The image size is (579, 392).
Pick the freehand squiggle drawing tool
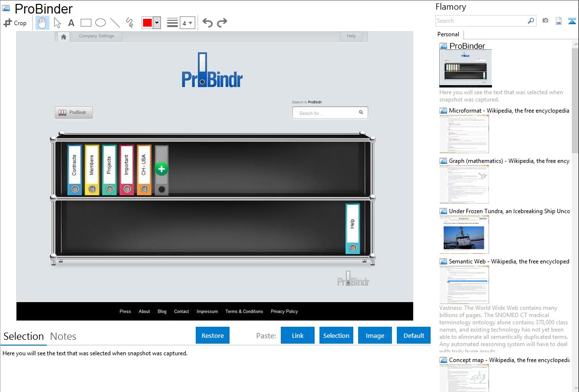point(130,23)
